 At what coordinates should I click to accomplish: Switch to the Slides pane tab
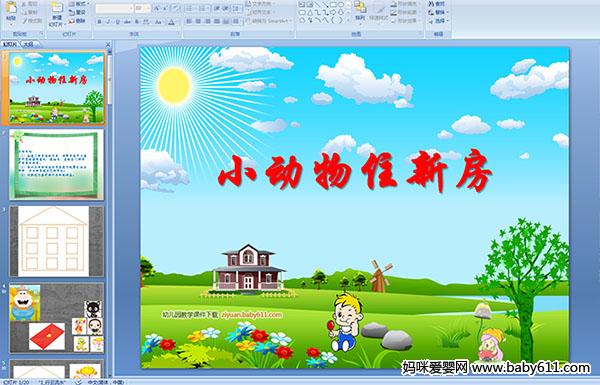point(10,44)
